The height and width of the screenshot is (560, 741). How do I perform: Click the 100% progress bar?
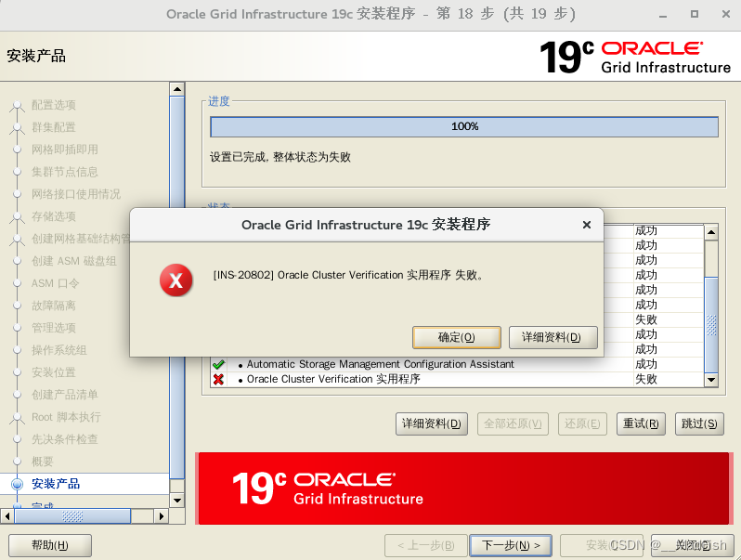(464, 126)
